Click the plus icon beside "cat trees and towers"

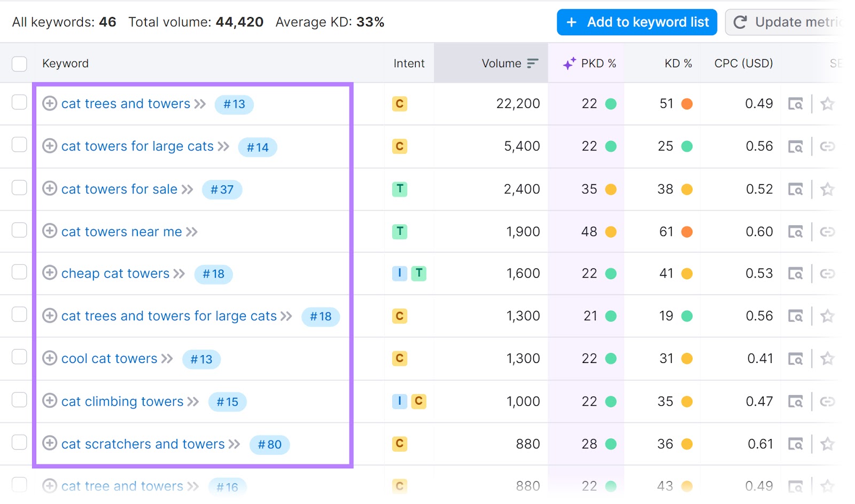[49, 104]
